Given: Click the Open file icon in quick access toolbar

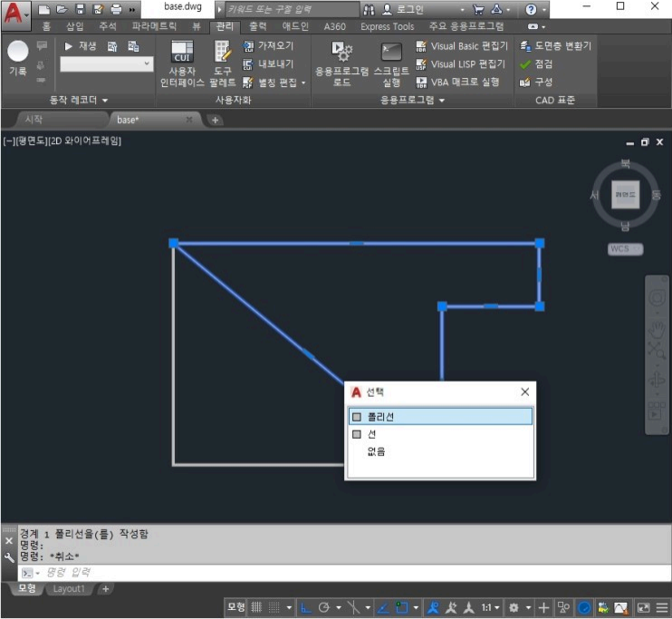Looking at the screenshot, I should coord(62,9).
